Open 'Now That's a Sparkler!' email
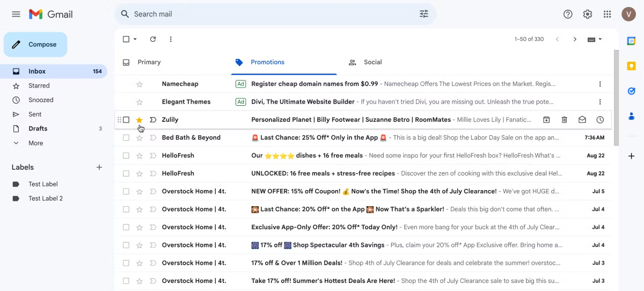644x291 pixels. pyautogui.click(x=363, y=209)
